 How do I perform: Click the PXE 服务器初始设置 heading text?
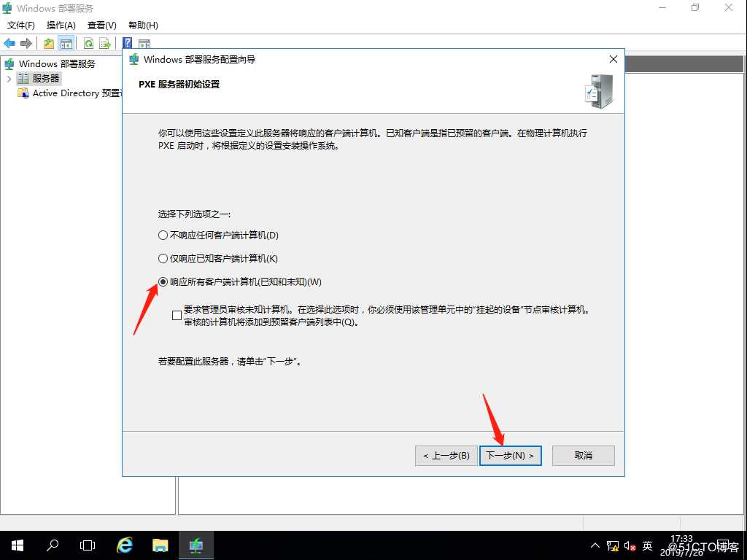(179, 85)
